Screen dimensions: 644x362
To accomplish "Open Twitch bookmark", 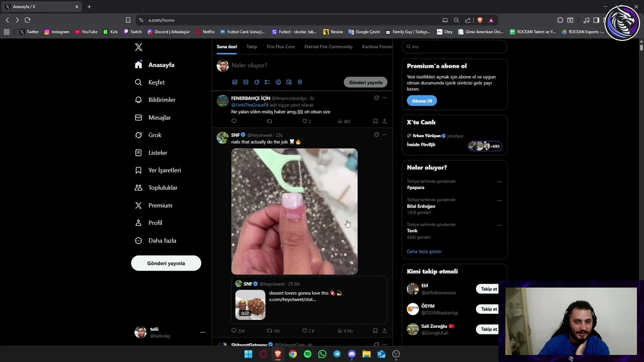I will 132,32.
